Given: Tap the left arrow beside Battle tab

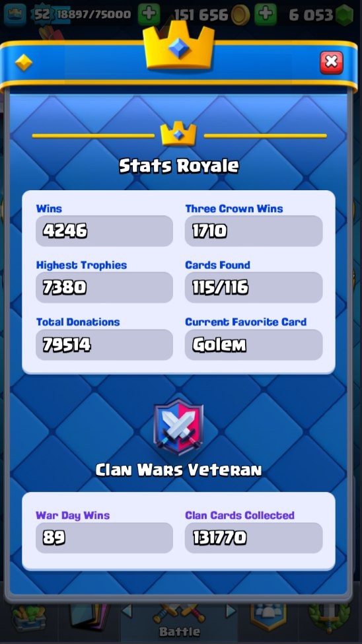Looking at the screenshot, I should point(127,612).
